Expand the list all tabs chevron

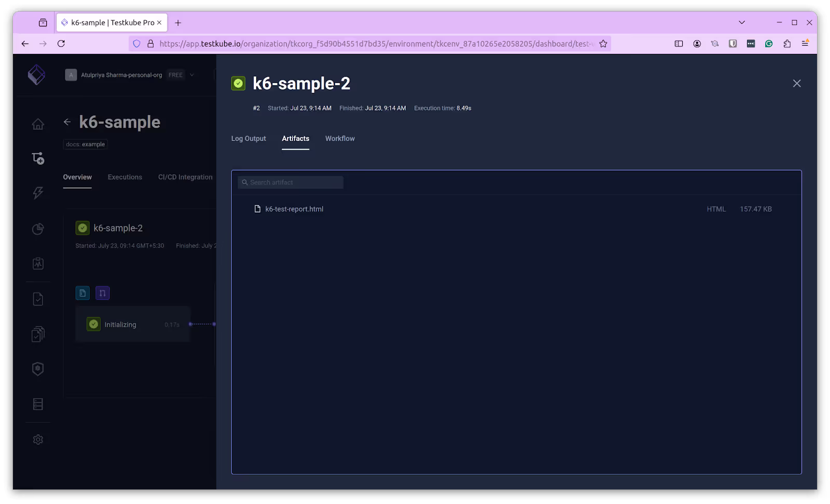(x=742, y=22)
